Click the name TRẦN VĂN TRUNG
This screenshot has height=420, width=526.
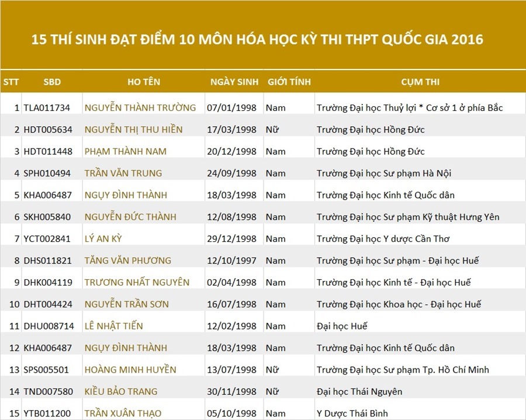pyautogui.click(x=123, y=173)
